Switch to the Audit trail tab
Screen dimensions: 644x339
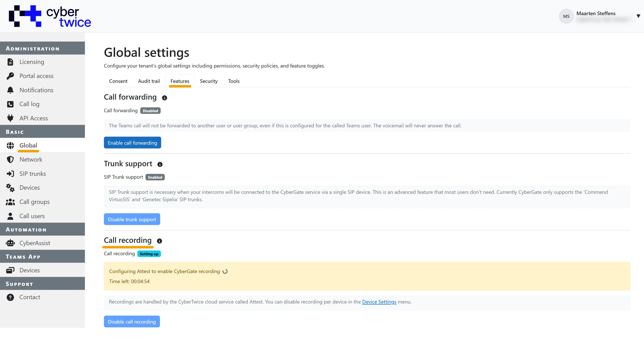pos(149,81)
